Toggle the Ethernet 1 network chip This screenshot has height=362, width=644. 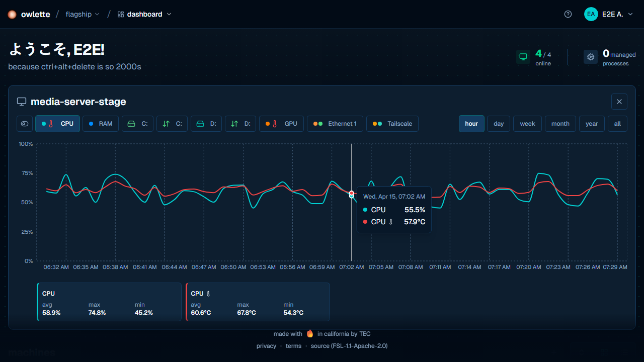coord(335,124)
